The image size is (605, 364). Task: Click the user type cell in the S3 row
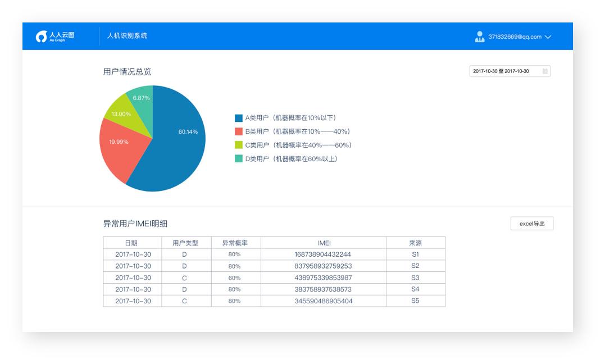(186, 277)
